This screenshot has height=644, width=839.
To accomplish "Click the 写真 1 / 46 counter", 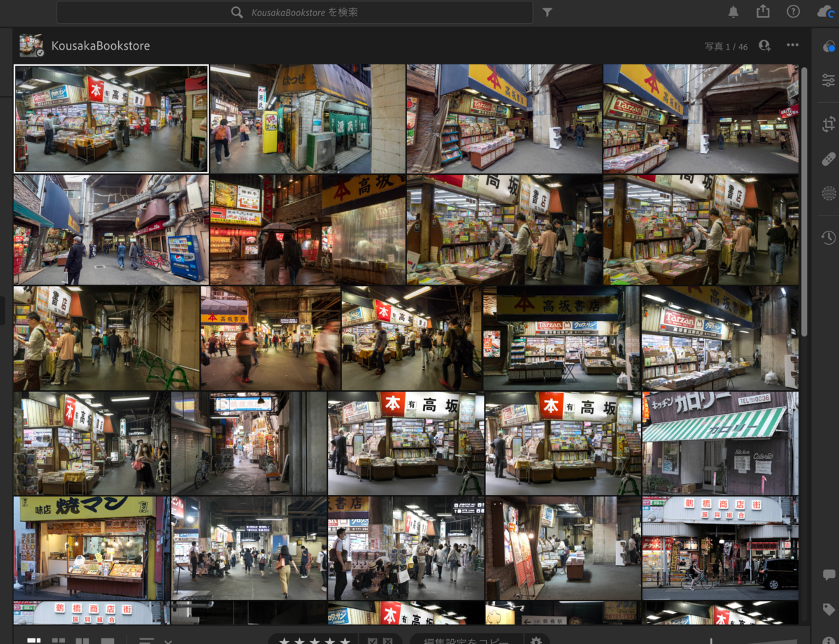I will pos(726,47).
